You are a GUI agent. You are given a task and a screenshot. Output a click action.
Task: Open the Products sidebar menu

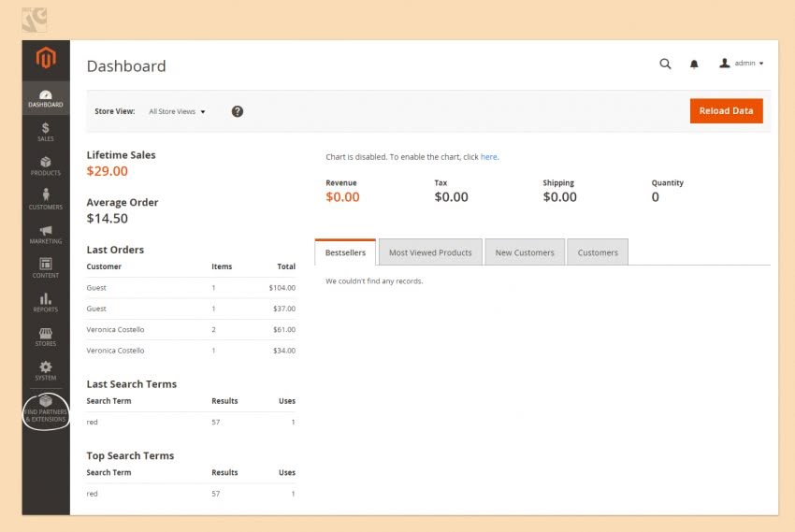(x=46, y=166)
